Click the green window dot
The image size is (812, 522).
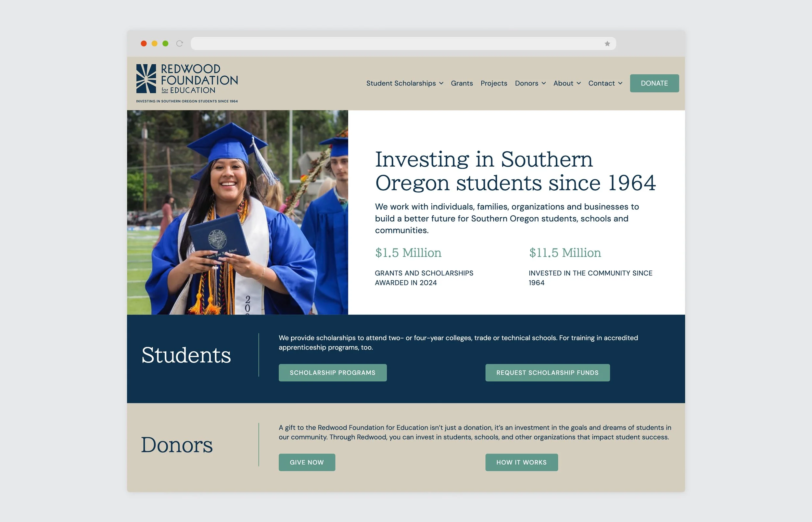pyautogui.click(x=165, y=44)
